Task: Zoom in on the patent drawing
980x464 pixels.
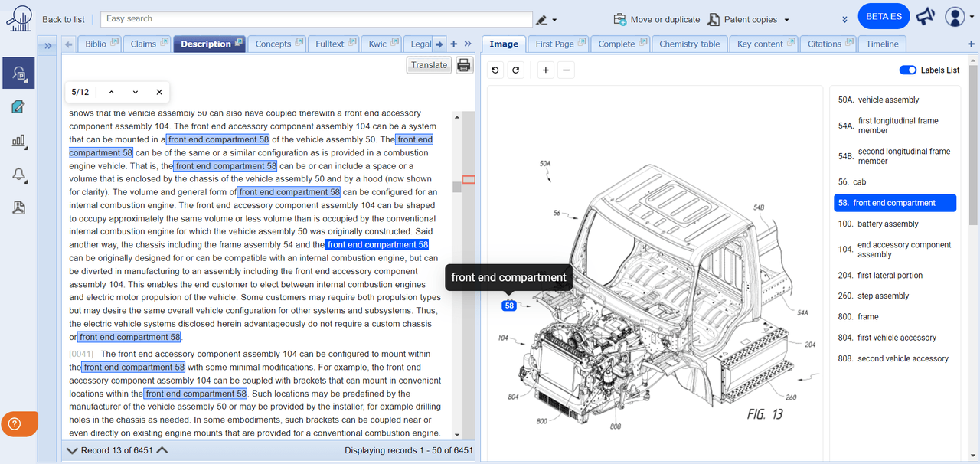Action: click(x=545, y=70)
